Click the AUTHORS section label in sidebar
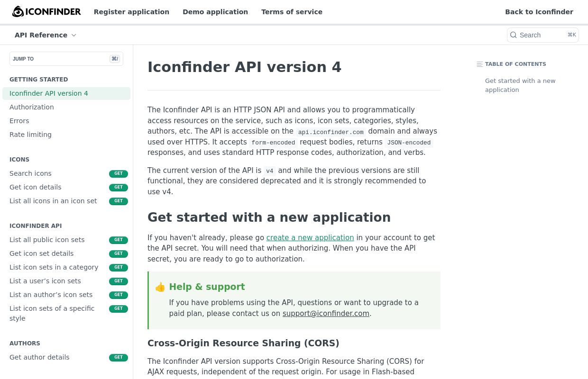This screenshot has height=379, width=588. 25,343
